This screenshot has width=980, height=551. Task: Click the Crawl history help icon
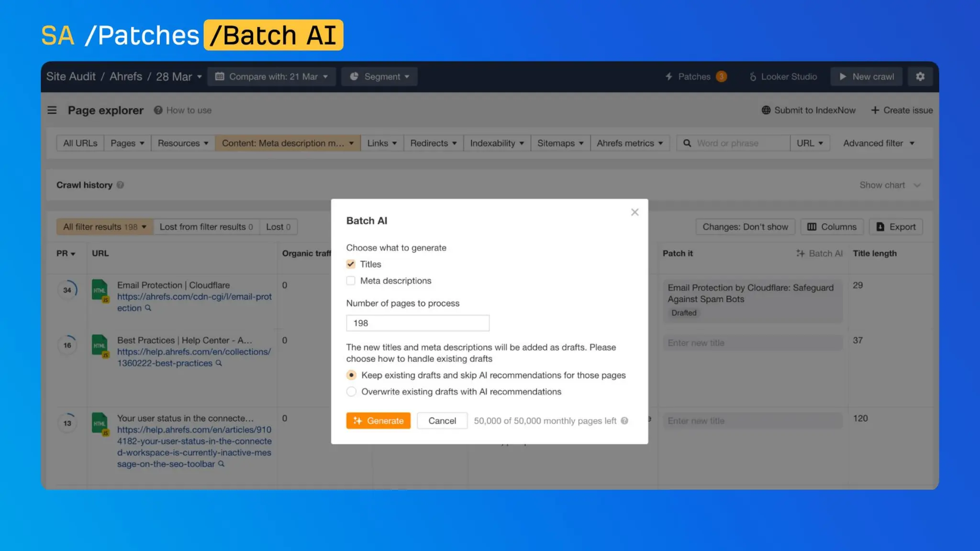120,185
